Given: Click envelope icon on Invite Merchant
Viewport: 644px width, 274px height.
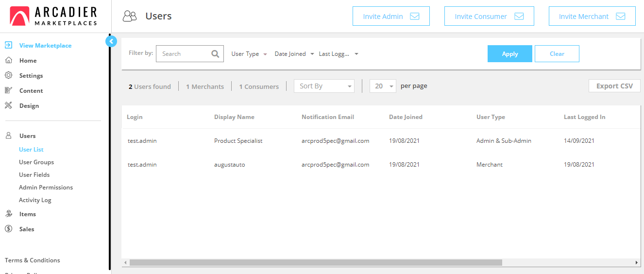Looking at the screenshot, I should pos(621,17).
